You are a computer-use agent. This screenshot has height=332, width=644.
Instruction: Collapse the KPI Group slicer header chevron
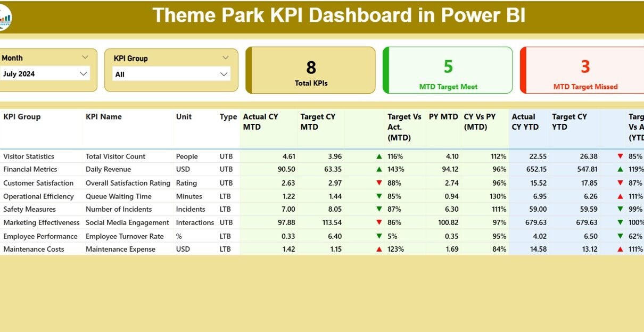pyautogui.click(x=226, y=58)
